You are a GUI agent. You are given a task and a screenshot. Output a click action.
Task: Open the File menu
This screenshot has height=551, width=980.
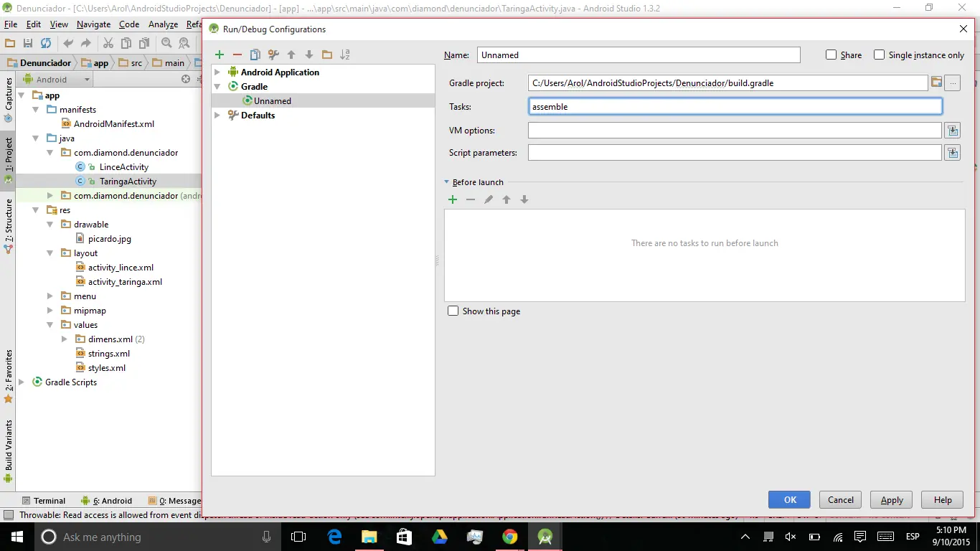(10, 24)
